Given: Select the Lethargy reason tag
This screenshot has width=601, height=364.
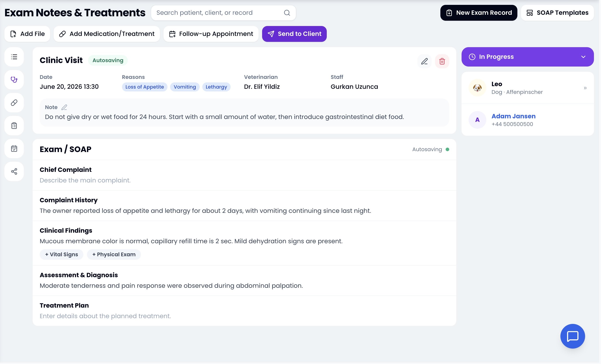Looking at the screenshot, I should [217, 87].
